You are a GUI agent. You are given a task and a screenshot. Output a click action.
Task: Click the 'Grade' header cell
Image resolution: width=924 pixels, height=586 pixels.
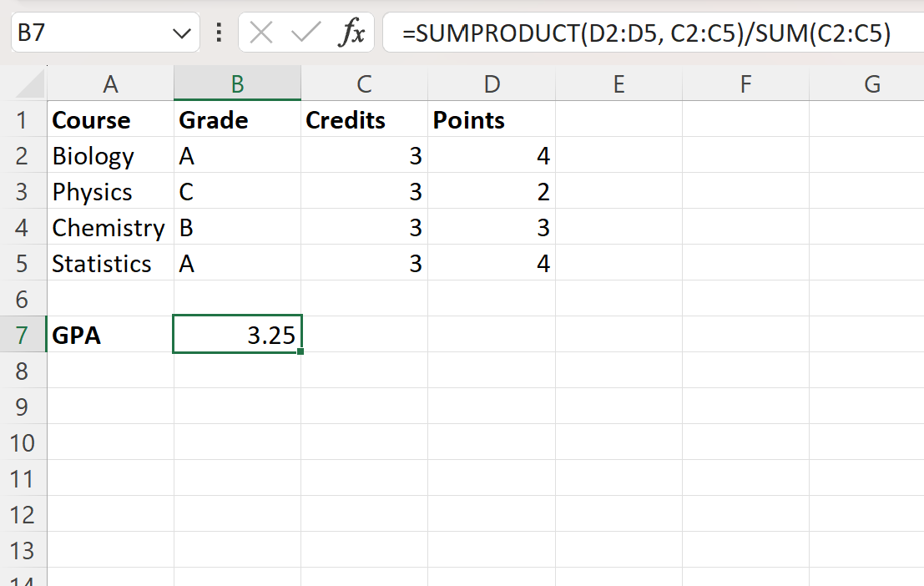238,119
